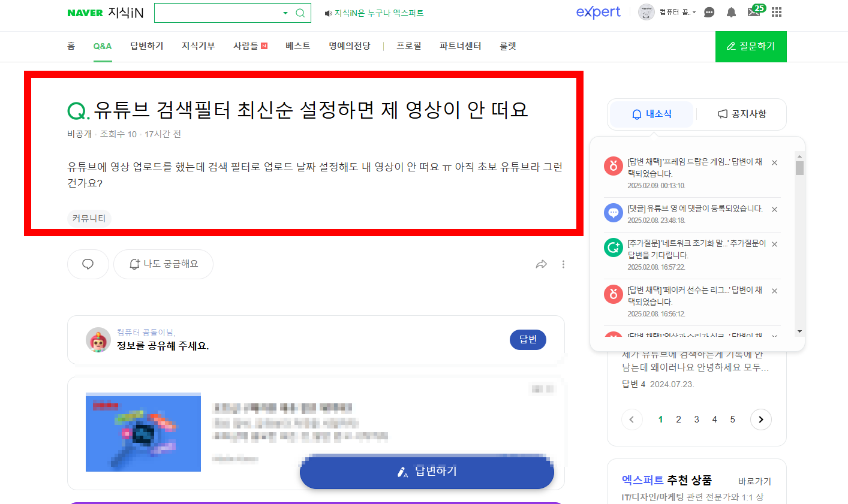
Task: Click the notification list scrollbar thumb
Action: [799, 168]
